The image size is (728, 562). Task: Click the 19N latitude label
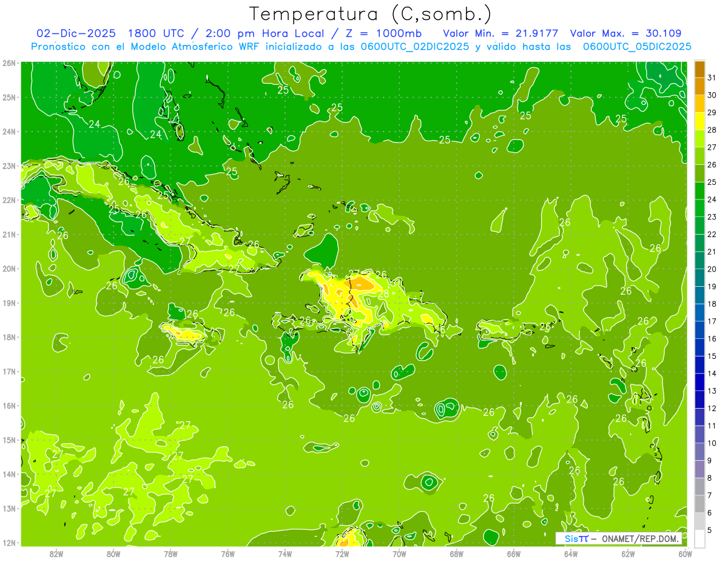10,303
